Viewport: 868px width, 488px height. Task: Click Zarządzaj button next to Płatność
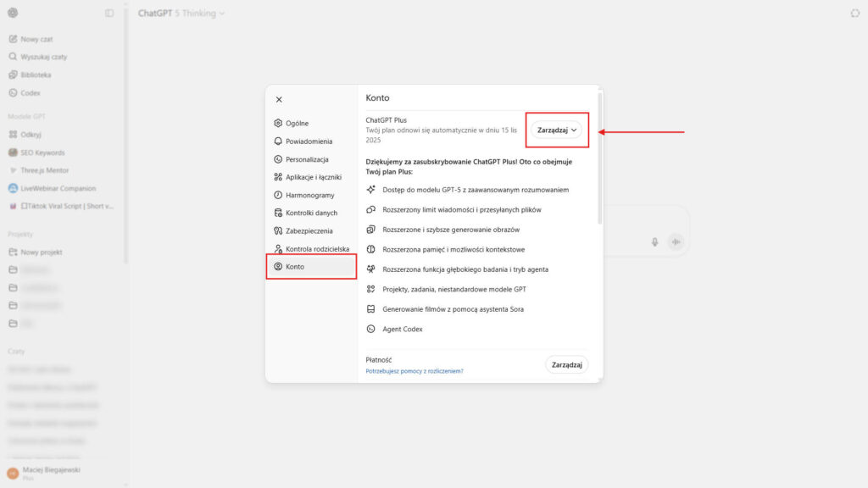click(566, 364)
